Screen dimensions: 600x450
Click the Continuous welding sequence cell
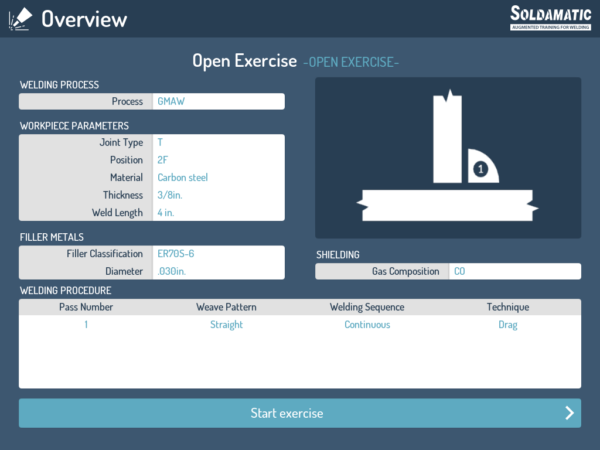[x=367, y=325]
